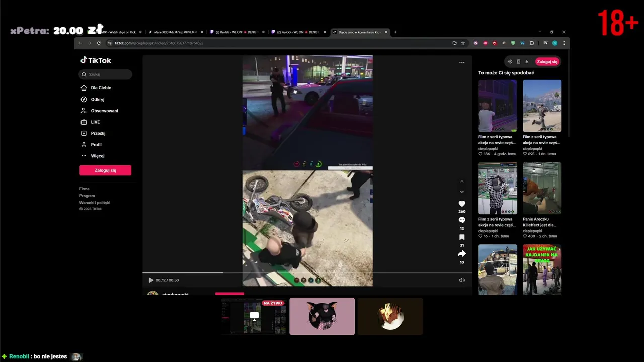Open the Program footer link
The height and width of the screenshot is (362, 644).
tap(87, 196)
